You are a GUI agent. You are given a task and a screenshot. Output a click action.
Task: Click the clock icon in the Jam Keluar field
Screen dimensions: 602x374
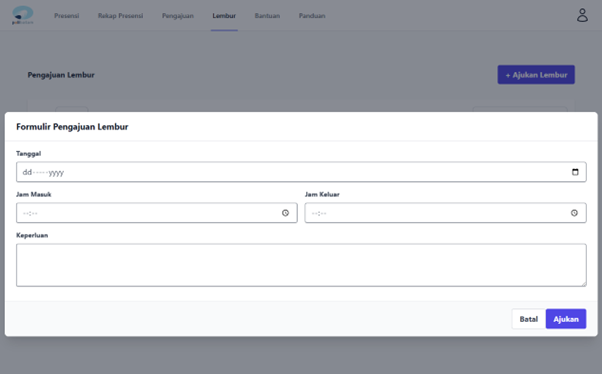(x=574, y=213)
